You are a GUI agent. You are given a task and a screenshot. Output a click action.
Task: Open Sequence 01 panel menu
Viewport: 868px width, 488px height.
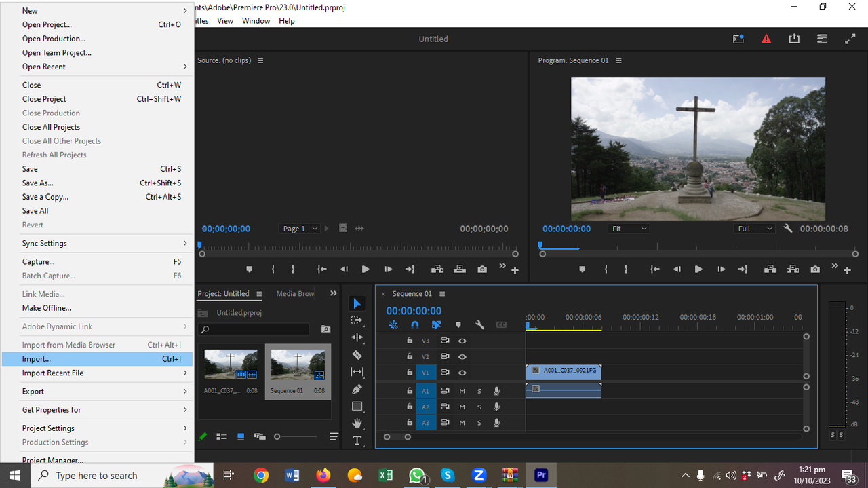pyautogui.click(x=442, y=294)
